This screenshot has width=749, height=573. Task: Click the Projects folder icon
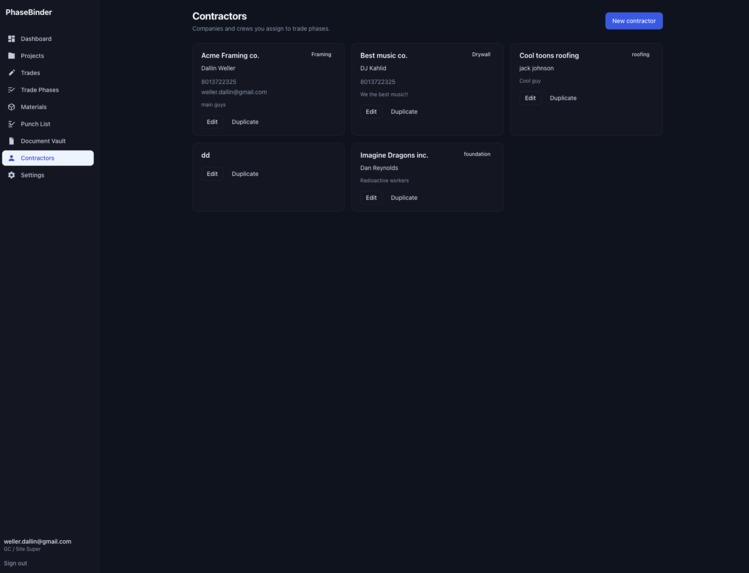click(x=11, y=56)
